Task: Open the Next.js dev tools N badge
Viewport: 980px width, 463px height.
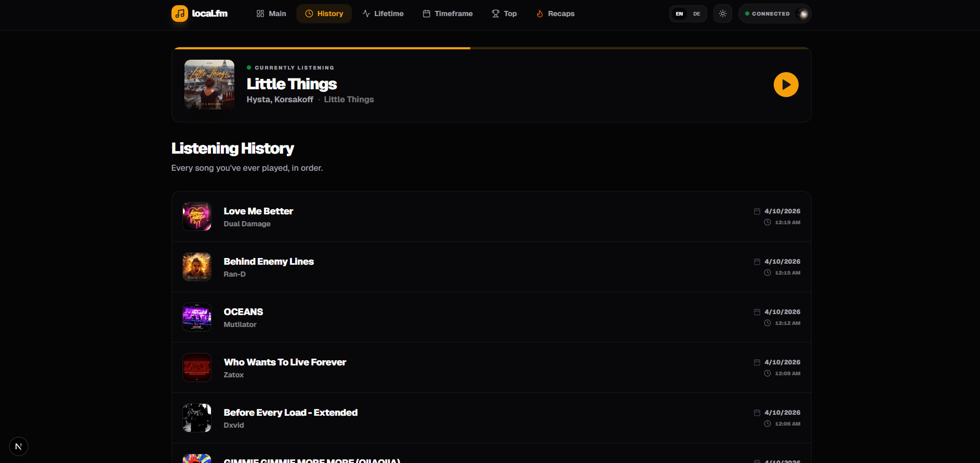Action: pos(19,446)
